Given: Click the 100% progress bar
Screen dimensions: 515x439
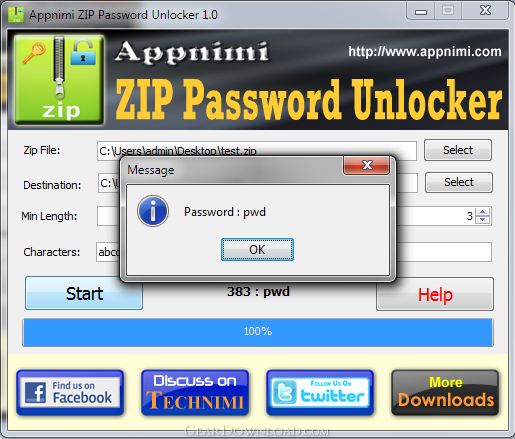Looking at the screenshot, I should pyautogui.click(x=258, y=332).
